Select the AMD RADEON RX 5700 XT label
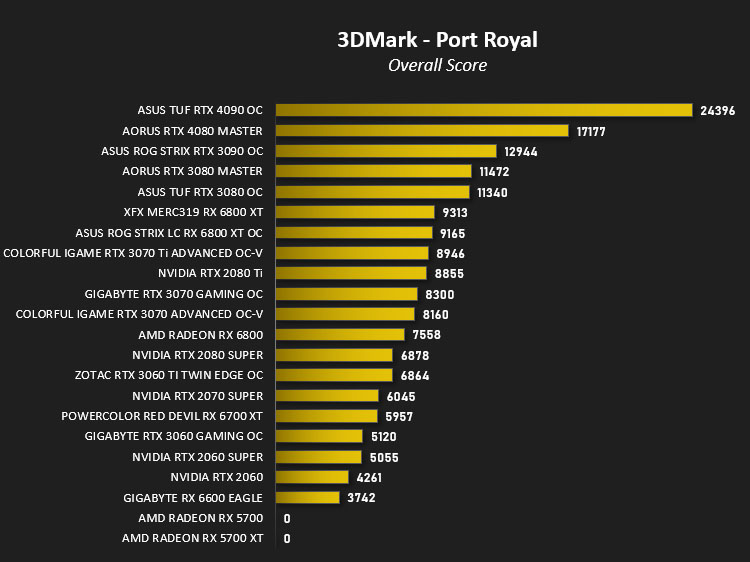The image size is (750, 562). [192, 538]
